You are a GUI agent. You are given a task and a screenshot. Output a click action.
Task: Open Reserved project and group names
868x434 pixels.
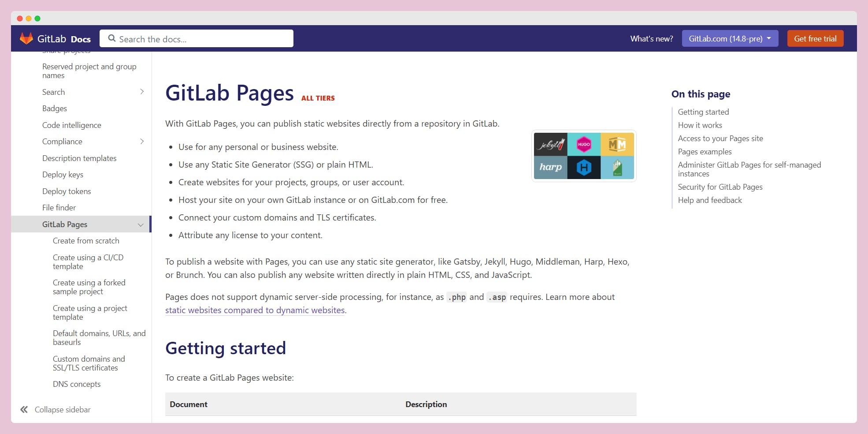89,71
